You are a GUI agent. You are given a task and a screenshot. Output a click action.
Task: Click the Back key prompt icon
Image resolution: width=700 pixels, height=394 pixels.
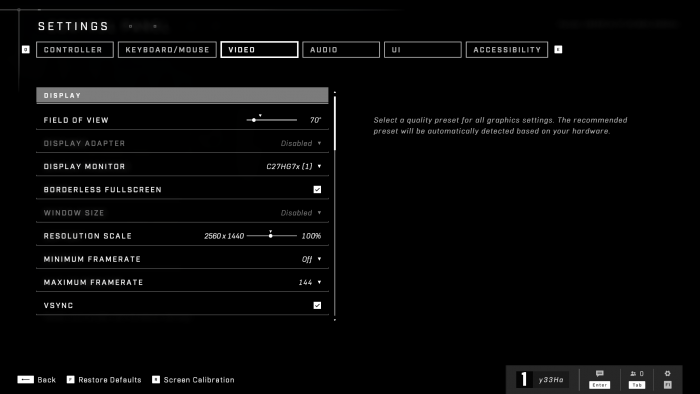(25, 380)
